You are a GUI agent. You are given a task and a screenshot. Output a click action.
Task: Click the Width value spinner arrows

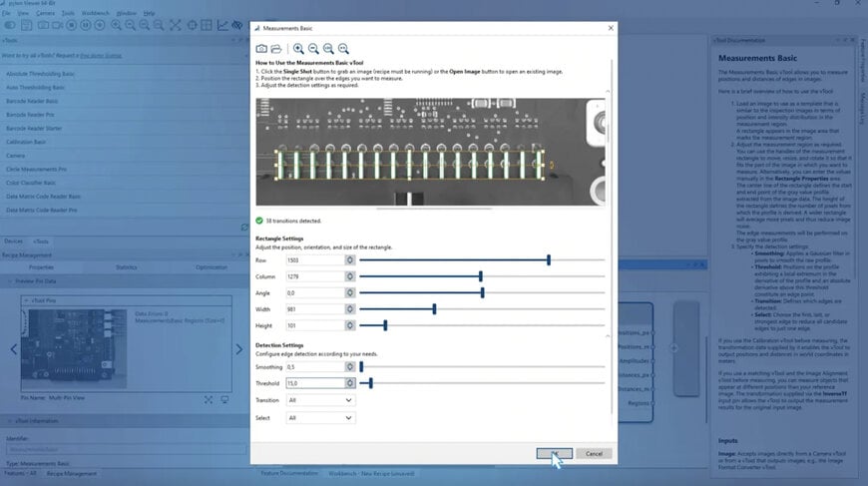pyautogui.click(x=350, y=309)
